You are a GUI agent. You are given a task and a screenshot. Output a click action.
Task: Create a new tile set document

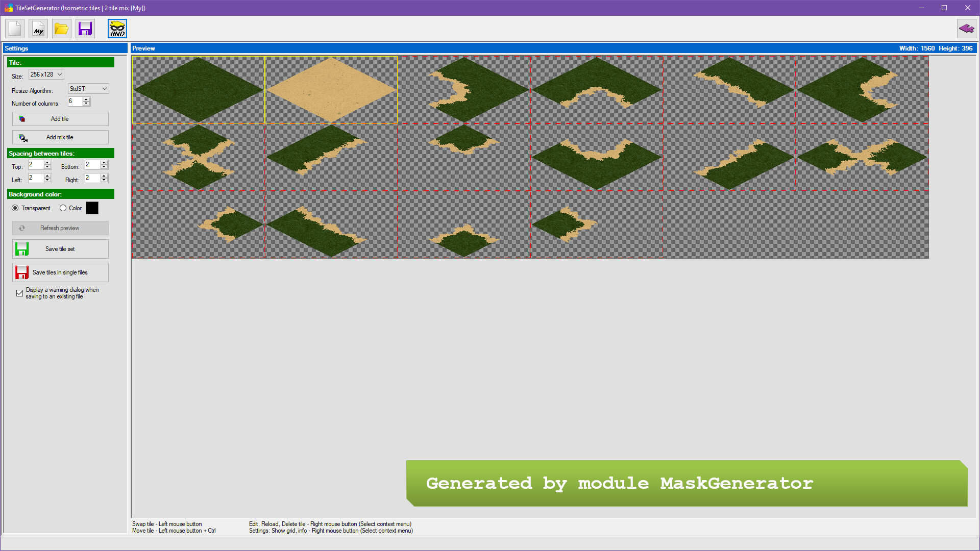(14, 29)
